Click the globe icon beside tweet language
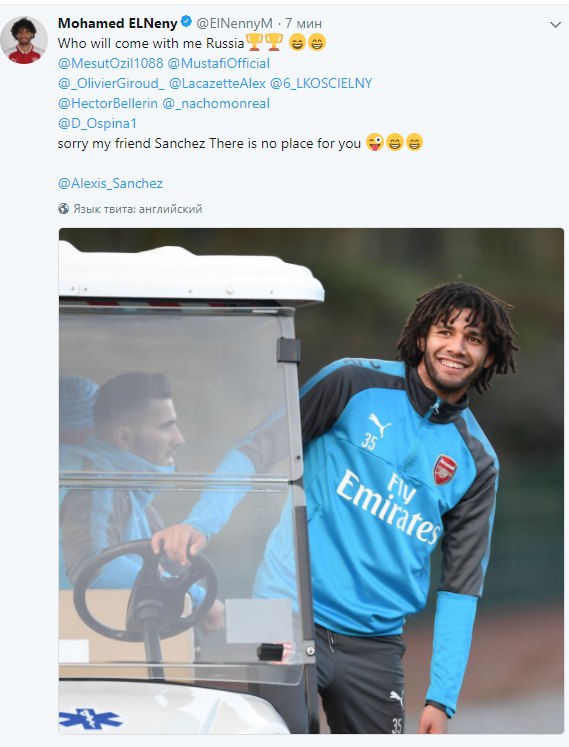Image resolution: width=569 pixels, height=747 pixels. [x=63, y=209]
